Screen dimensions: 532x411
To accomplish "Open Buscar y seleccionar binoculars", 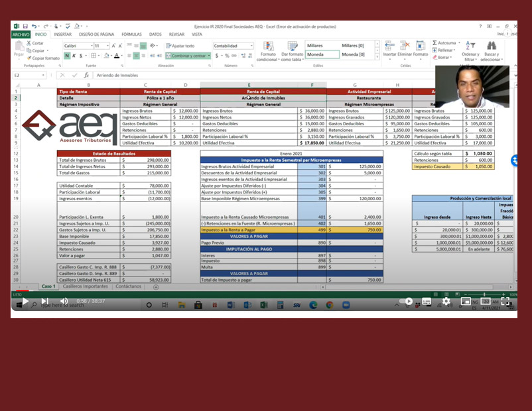I will [x=492, y=50].
